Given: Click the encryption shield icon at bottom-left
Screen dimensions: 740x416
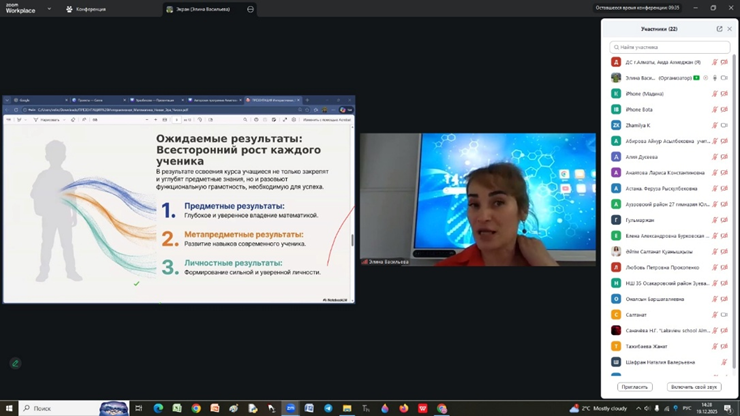Looking at the screenshot, I should [x=15, y=363].
